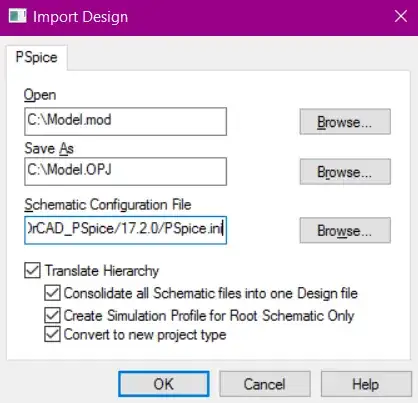Open the Help for Import Design

366,384
